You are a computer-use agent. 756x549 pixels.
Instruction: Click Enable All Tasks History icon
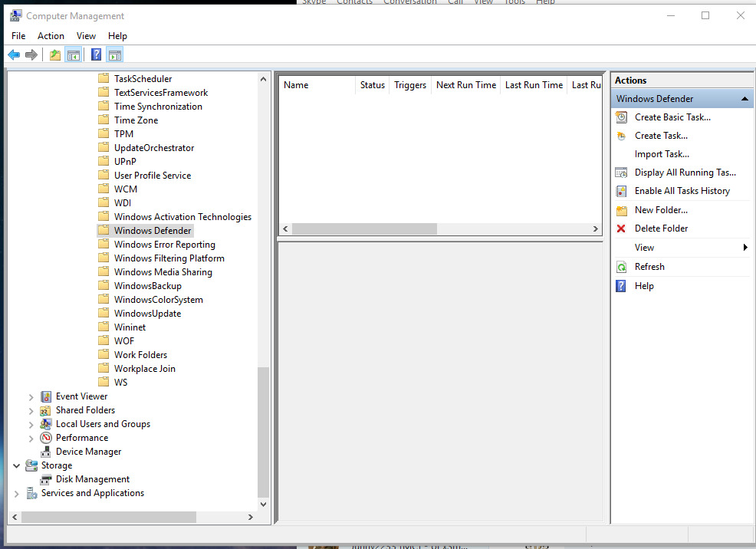tap(622, 191)
